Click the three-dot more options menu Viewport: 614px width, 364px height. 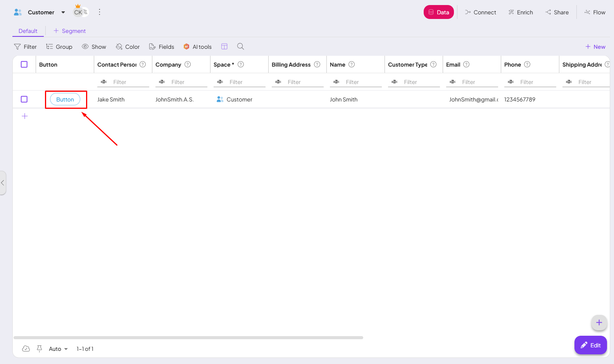coord(100,12)
